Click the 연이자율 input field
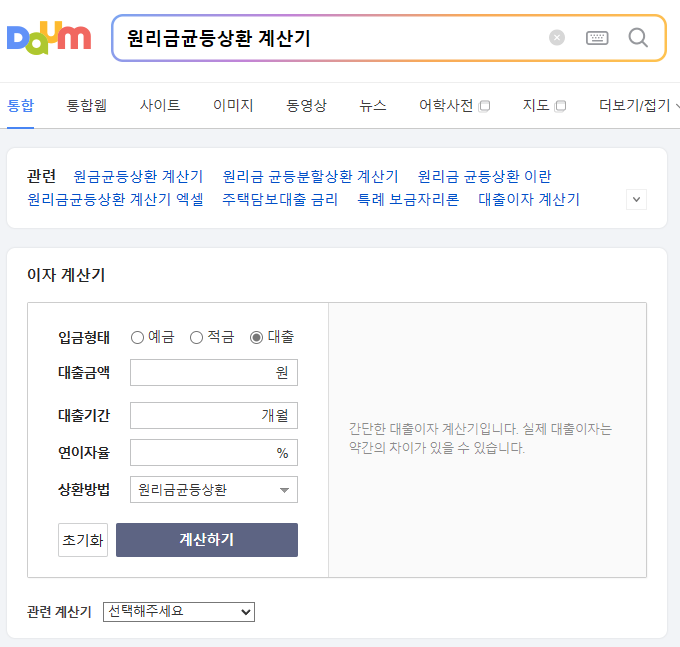680x647 pixels. [x=214, y=452]
